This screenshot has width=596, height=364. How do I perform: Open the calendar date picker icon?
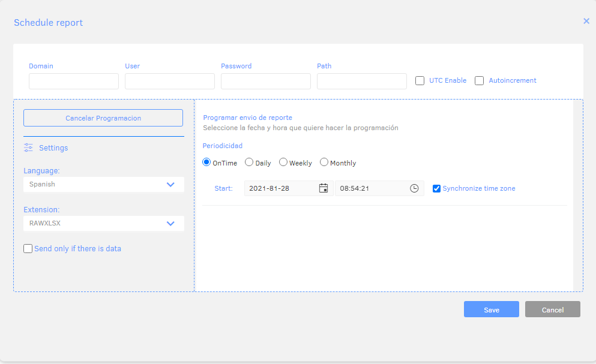tap(324, 188)
